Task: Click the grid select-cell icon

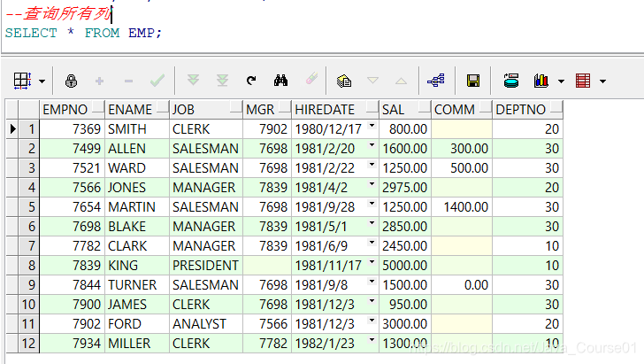Action: [22, 81]
